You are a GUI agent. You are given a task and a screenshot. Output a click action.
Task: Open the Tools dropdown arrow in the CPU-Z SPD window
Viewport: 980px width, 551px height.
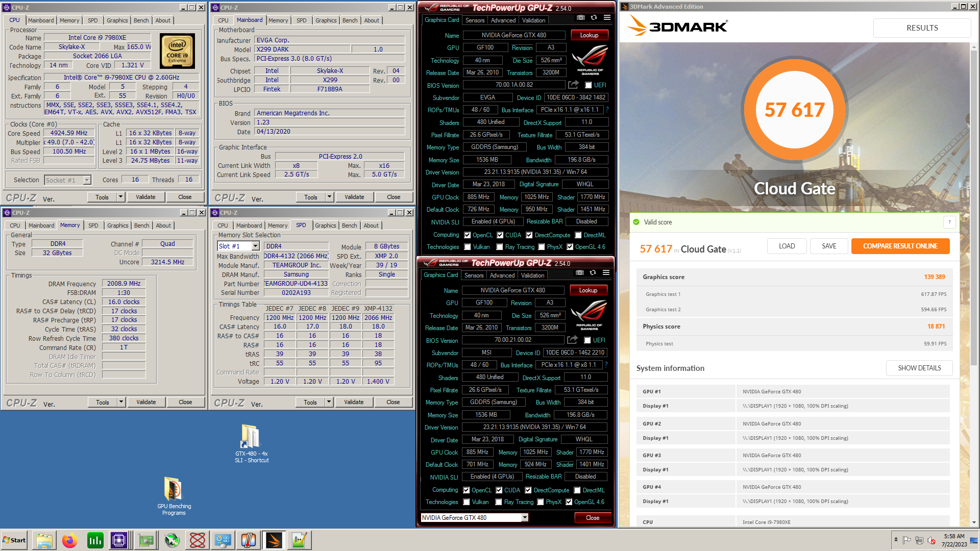click(329, 402)
